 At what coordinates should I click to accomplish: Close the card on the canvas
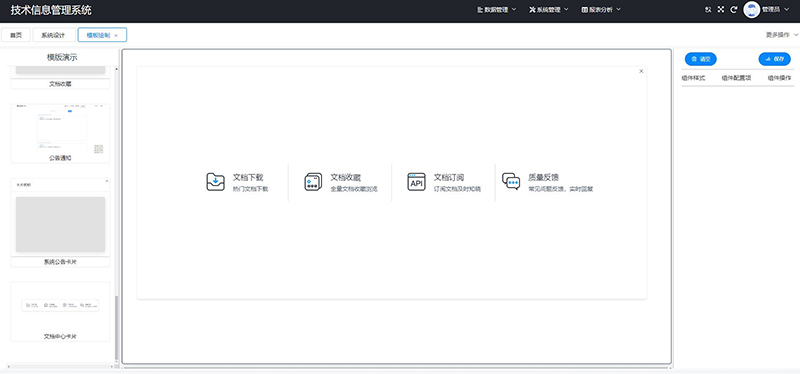[x=641, y=71]
